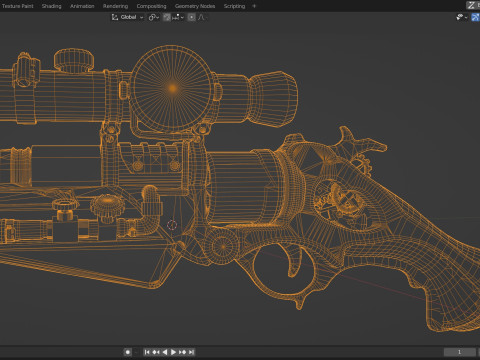Jump to the start frame
The height and width of the screenshot is (360, 480).
click(147, 352)
